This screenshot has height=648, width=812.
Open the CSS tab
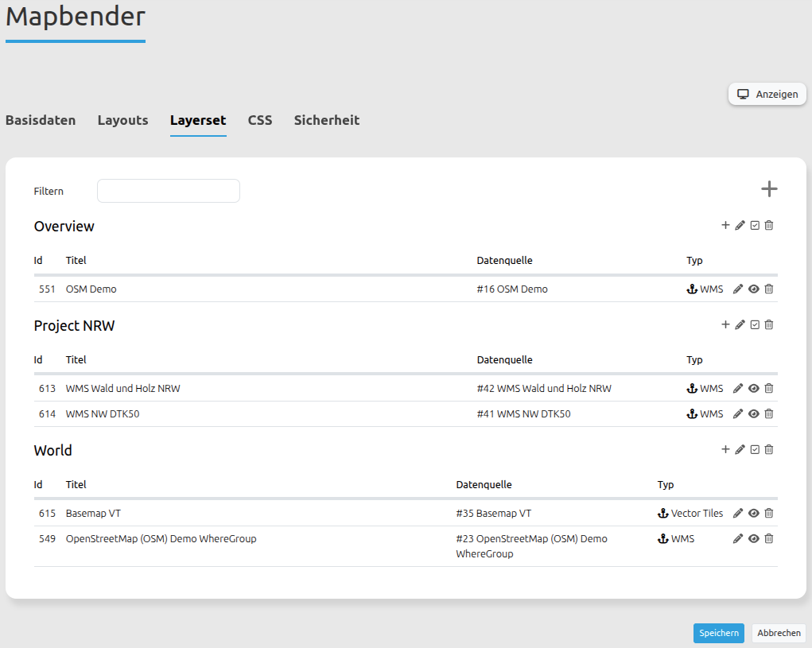pos(259,121)
